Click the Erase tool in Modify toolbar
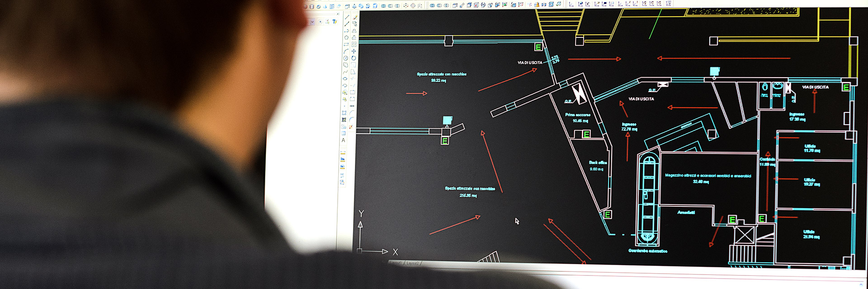This screenshot has height=289, width=868. [x=354, y=18]
